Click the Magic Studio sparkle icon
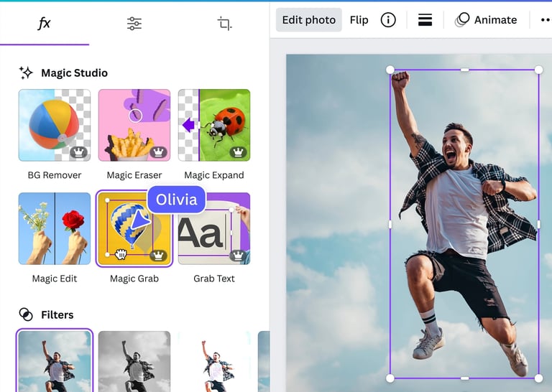The height and width of the screenshot is (392, 552). (26, 73)
